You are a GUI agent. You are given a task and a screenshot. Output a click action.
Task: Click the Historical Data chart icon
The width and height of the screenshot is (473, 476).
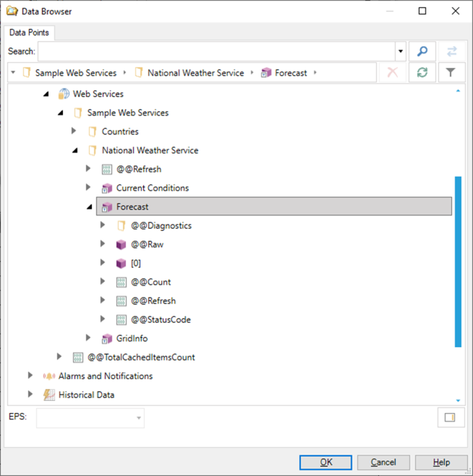pos(49,395)
